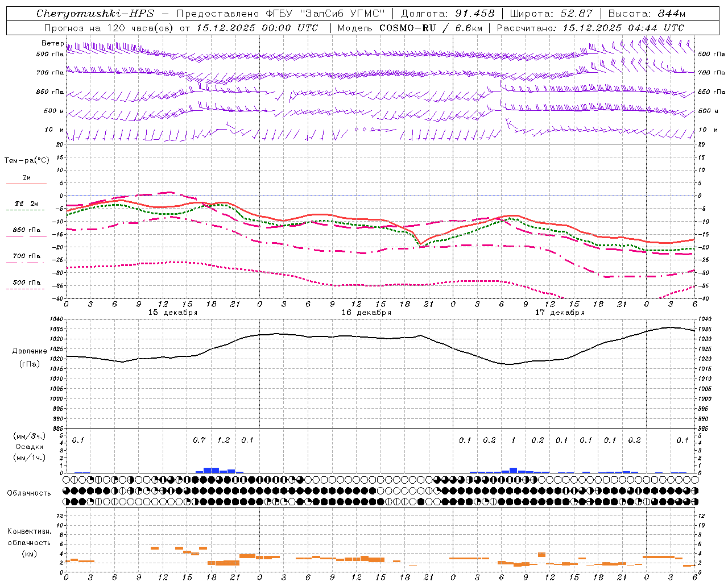Click the 'Высота: 844м' elevation label

(647, 14)
